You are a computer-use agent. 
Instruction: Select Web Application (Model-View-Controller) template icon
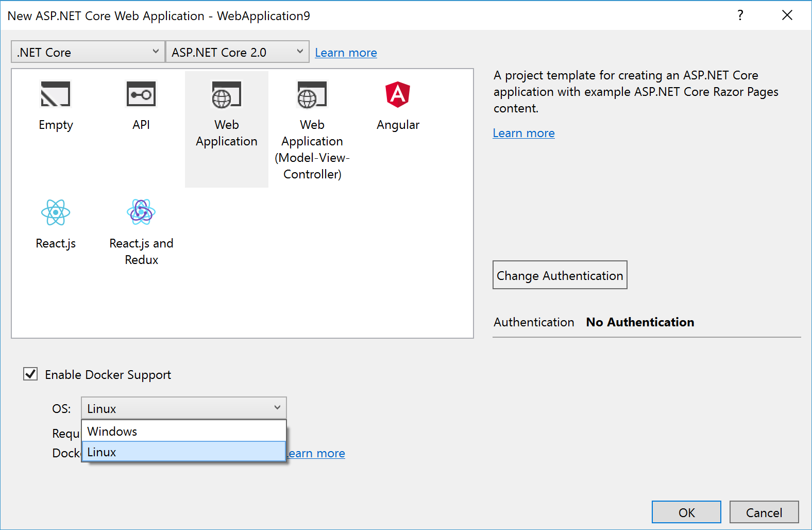[x=312, y=95]
